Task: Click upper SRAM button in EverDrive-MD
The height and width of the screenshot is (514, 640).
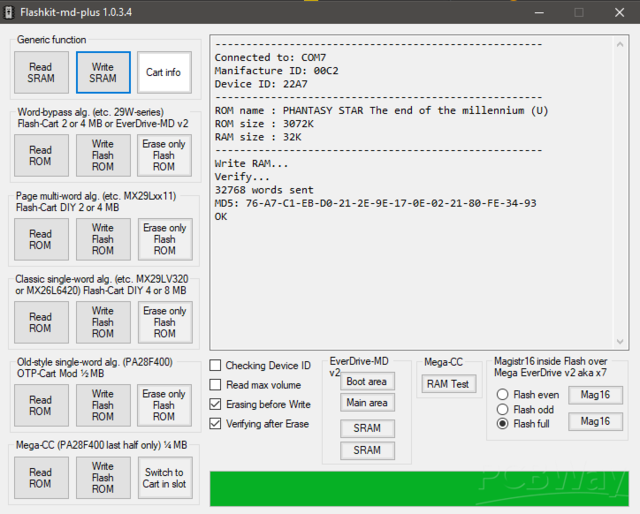Action: (x=367, y=428)
